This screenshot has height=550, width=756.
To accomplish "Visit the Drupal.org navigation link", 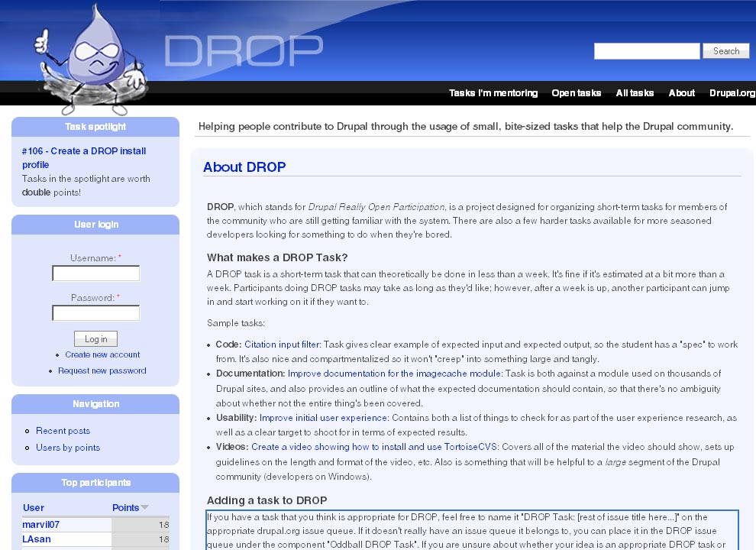I will click(x=731, y=92).
